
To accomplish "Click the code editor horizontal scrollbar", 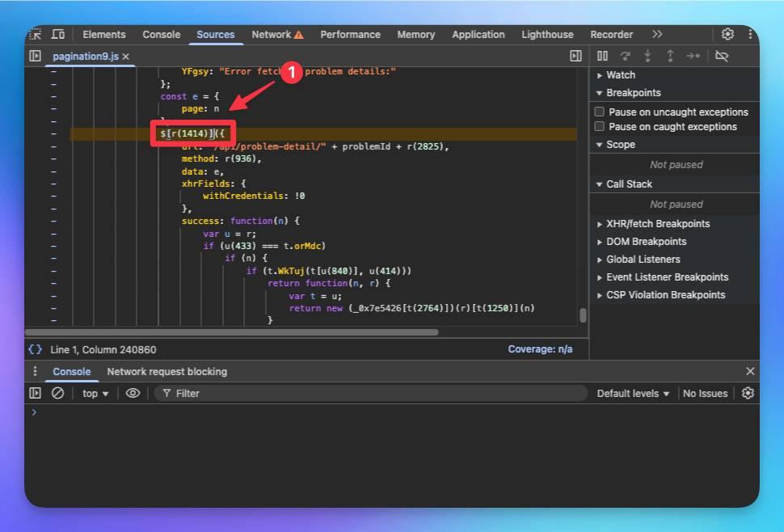I will click(x=231, y=332).
